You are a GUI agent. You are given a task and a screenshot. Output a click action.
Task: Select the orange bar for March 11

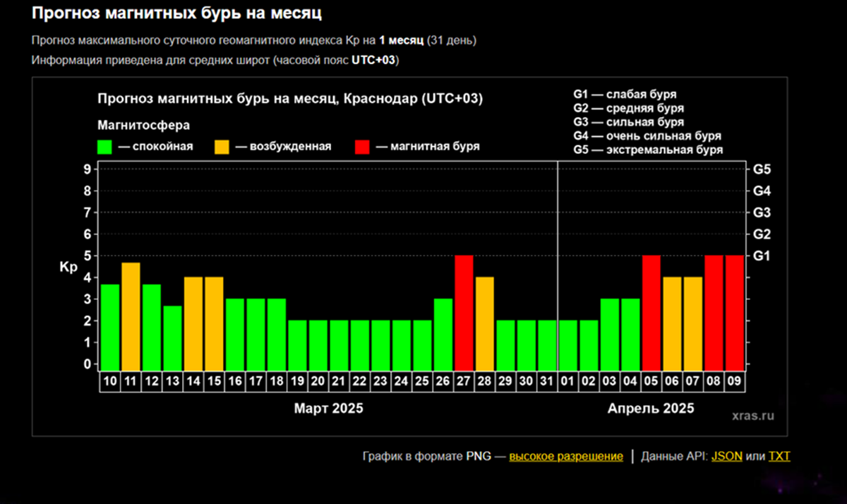[131, 316]
